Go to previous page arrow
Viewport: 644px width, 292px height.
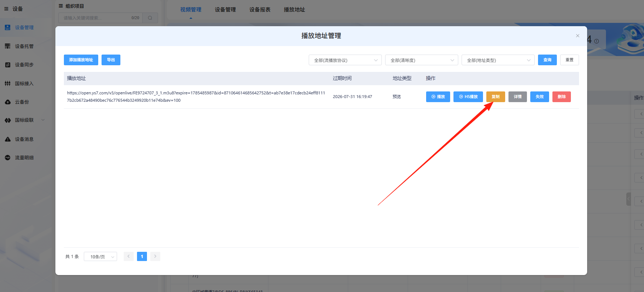coord(129,257)
